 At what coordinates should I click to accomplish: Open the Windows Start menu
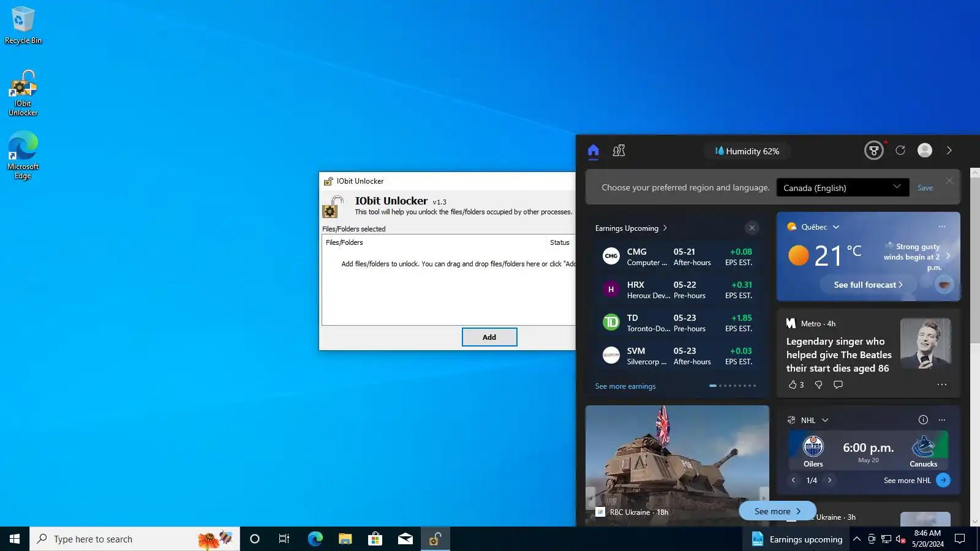point(15,539)
